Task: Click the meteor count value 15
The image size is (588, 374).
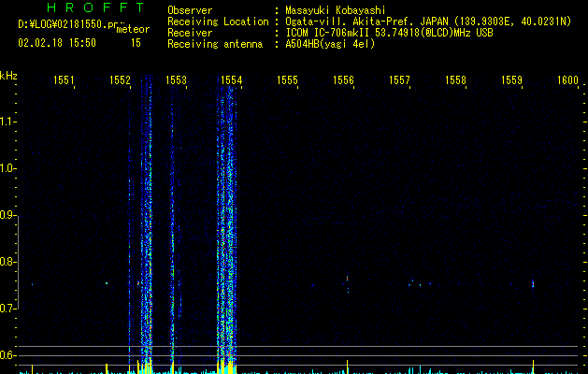Action: [136, 43]
